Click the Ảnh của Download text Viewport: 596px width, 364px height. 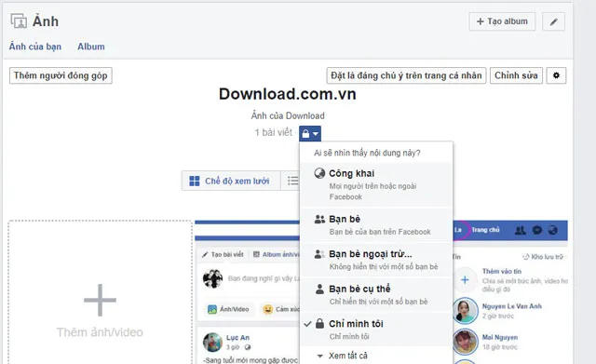[x=288, y=115]
